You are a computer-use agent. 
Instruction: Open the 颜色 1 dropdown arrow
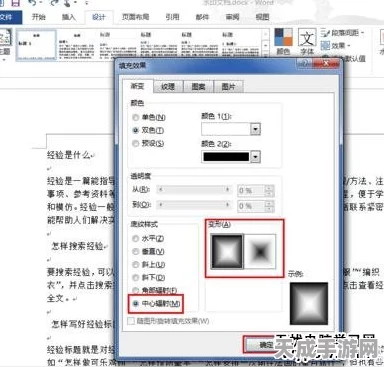(255, 129)
